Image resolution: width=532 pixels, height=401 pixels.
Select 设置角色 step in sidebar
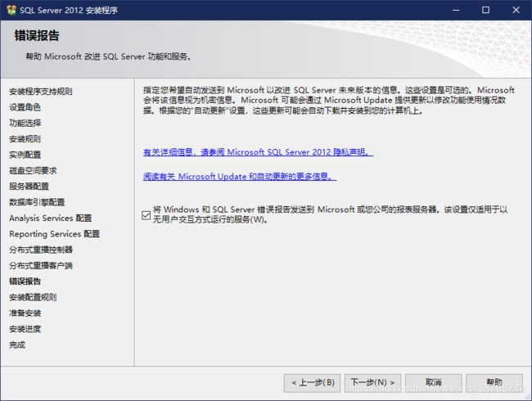[x=25, y=107]
